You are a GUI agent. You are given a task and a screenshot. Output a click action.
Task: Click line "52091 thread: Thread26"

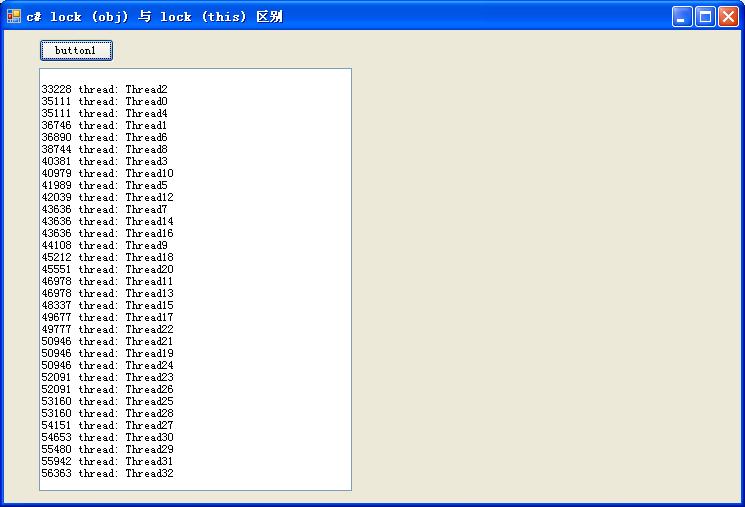point(107,389)
